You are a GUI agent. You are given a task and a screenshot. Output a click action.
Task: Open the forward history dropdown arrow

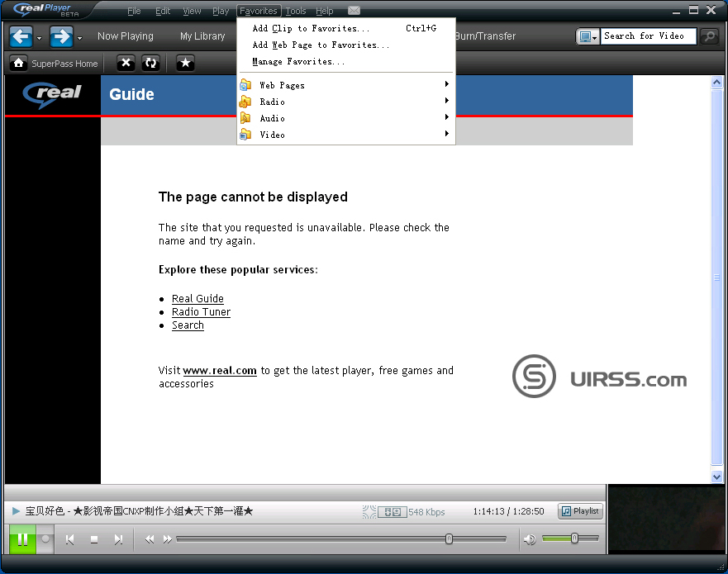point(80,38)
